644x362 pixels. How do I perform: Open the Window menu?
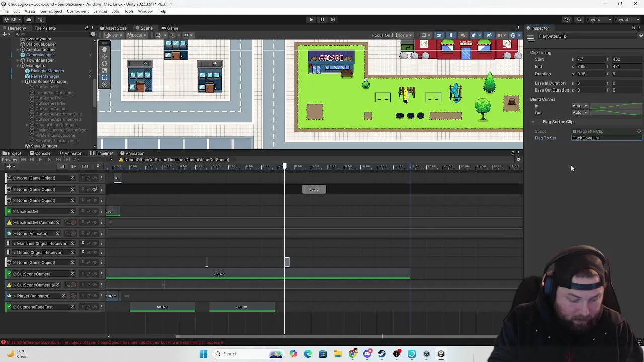[145, 11]
